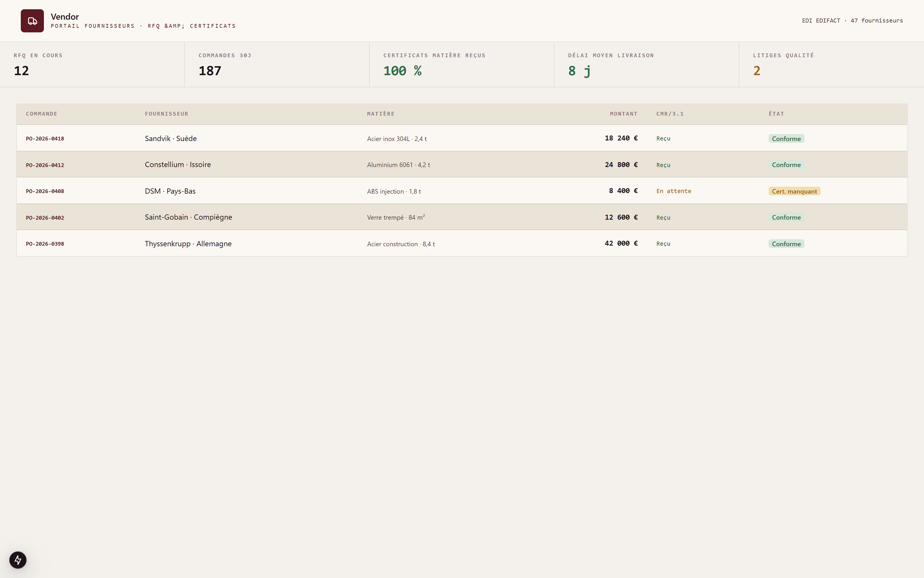Click the Délai moyen livraison 8 j value
This screenshot has height=578, width=924.
(x=579, y=71)
